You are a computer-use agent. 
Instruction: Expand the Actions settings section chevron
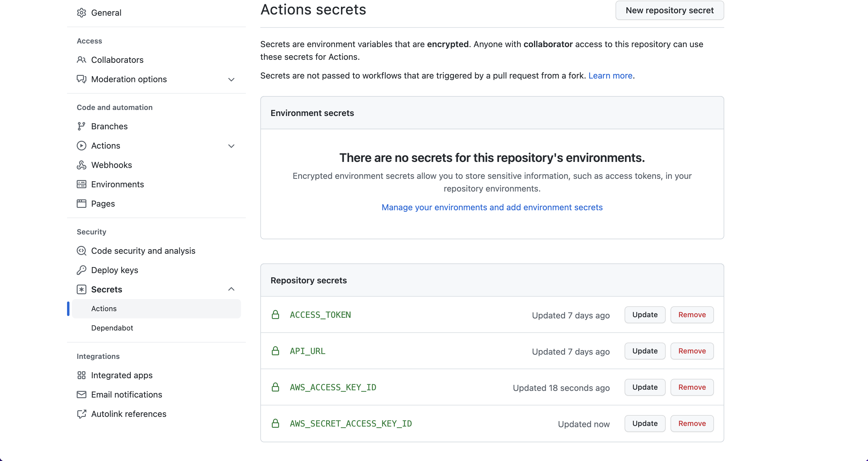pyautogui.click(x=231, y=146)
